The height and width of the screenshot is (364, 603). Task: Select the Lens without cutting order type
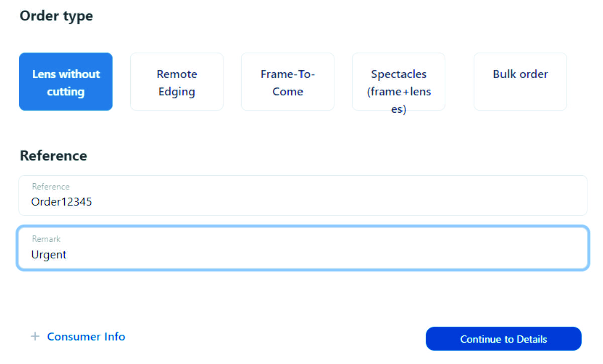(65, 82)
